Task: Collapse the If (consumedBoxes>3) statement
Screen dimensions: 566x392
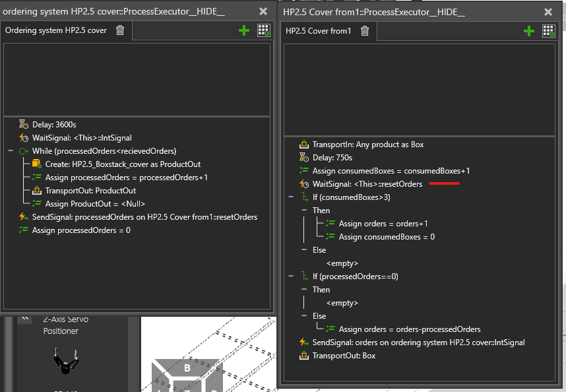Action: 291,197
